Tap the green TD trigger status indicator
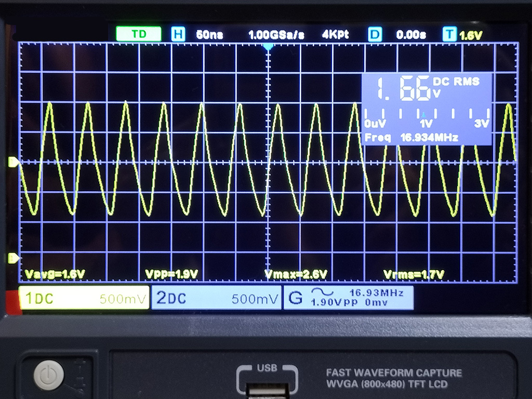The width and height of the screenshot is (532, 399). click(x=138, y=34)
